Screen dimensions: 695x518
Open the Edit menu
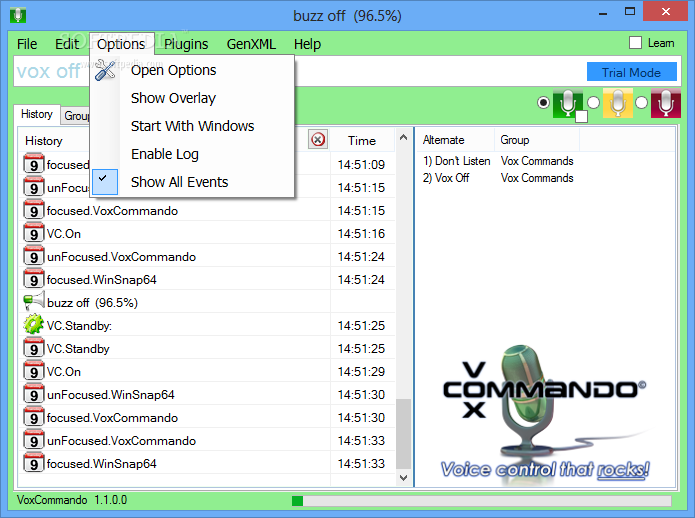(x=67, y=44)
